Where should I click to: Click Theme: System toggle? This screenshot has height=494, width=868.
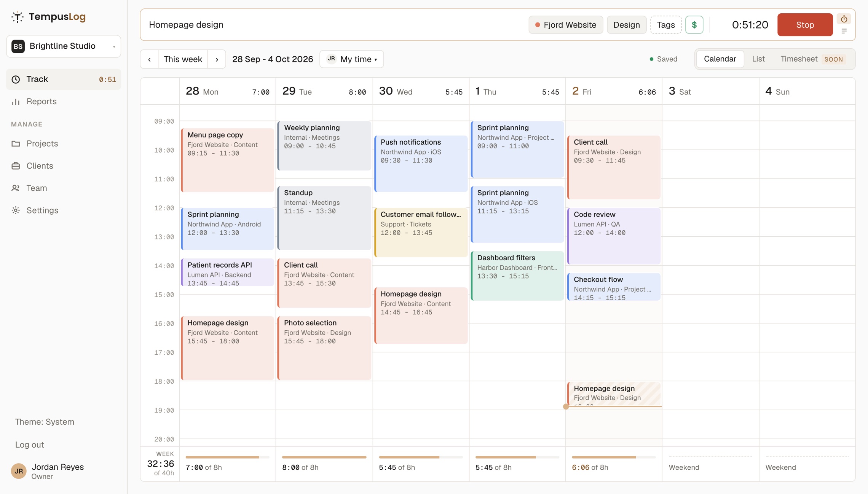coord(45,422)
